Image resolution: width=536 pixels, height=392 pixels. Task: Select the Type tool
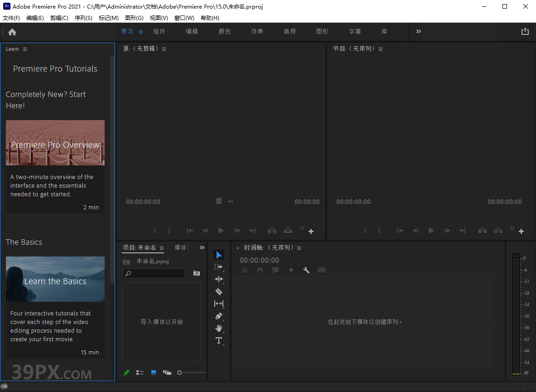219,340
